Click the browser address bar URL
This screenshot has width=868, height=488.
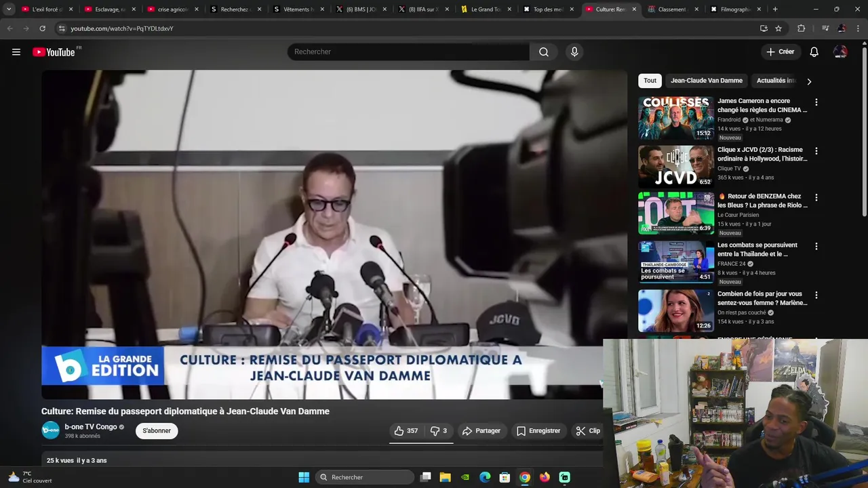(x=122, y=28)
